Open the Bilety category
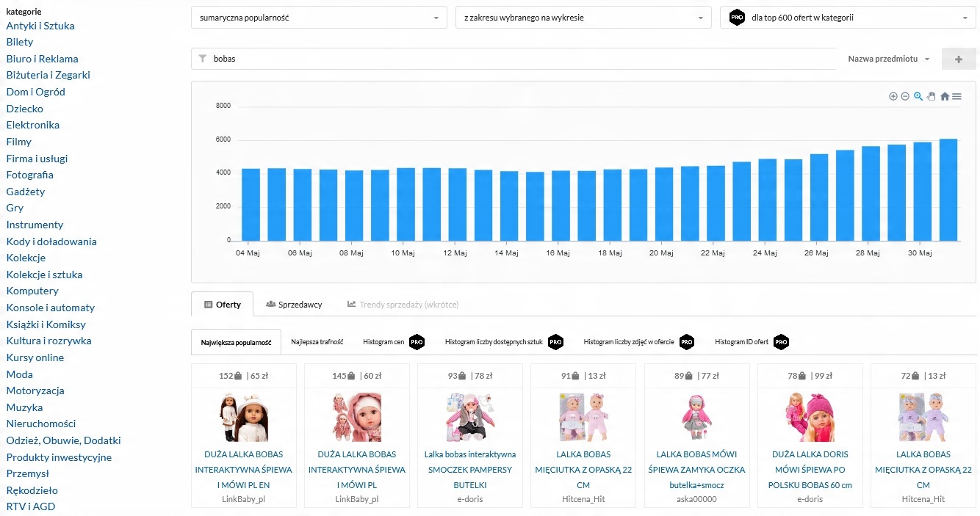 [x=20, y=43]
